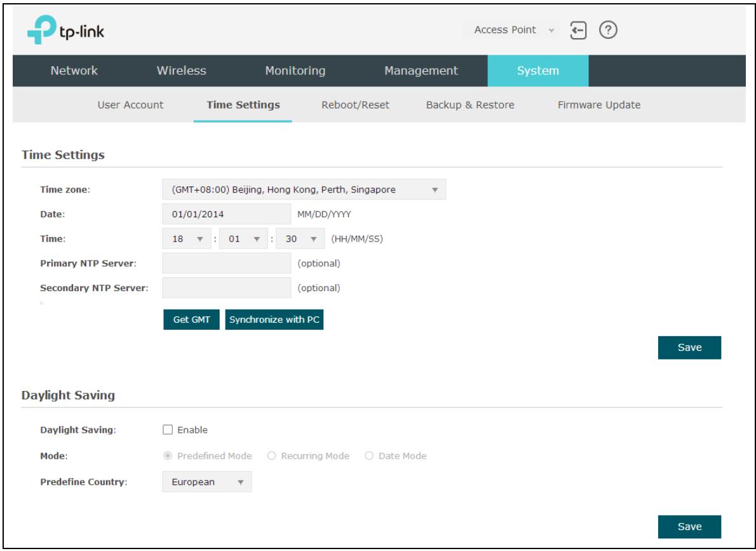756x551 pixels.
Task: Click the Get GMT button
Action: pos(191,320)
